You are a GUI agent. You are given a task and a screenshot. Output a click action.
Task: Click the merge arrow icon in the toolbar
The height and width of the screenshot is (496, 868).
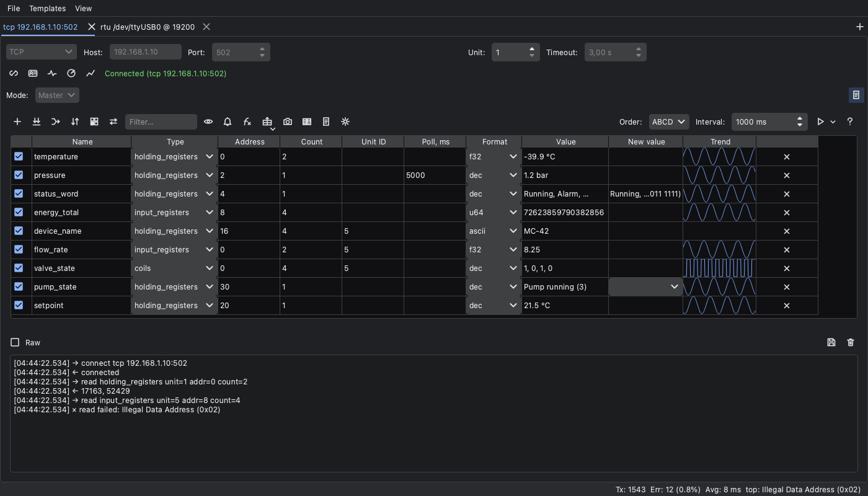[56, 122]
